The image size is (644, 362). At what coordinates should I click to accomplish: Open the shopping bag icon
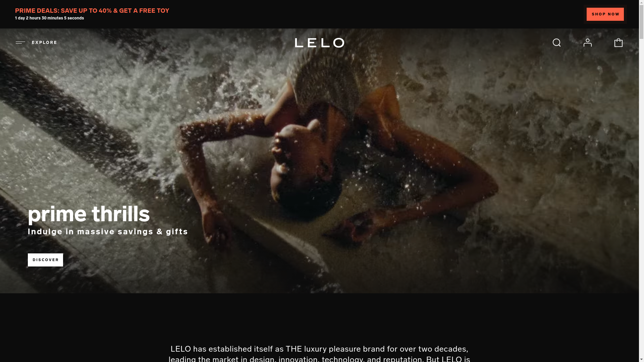(618, 43)
